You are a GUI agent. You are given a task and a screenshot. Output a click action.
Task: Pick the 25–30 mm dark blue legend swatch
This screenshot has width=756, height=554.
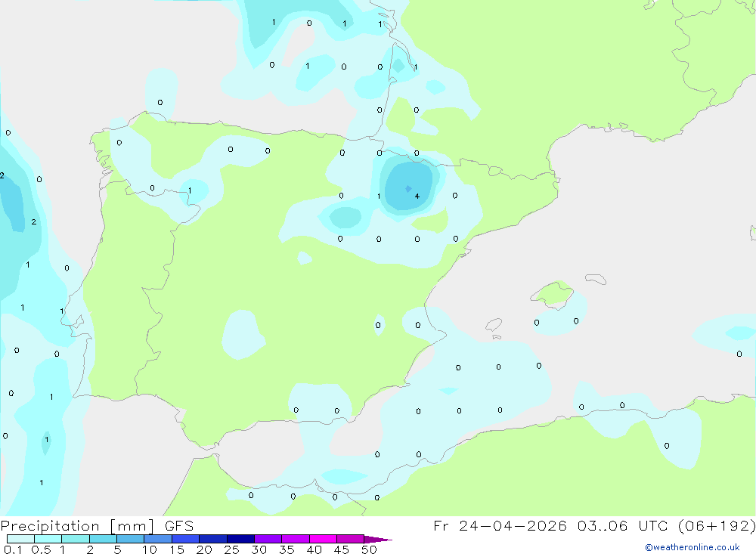pyautogui.click(x=240, y=539)
